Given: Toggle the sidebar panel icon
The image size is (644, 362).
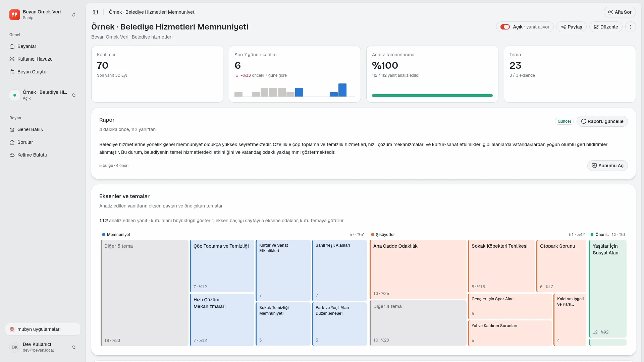Looking at the screenshot, I should tap(95, 12).
